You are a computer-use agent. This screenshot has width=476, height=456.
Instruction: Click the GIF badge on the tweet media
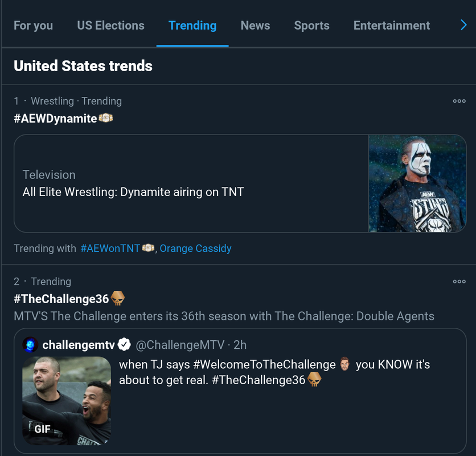42,429
